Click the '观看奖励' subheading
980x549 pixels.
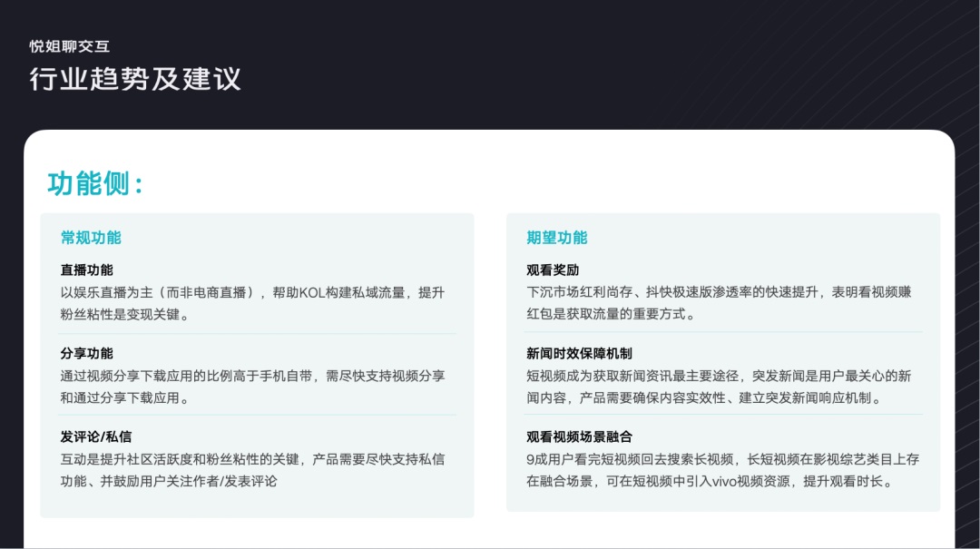[553, 270]
